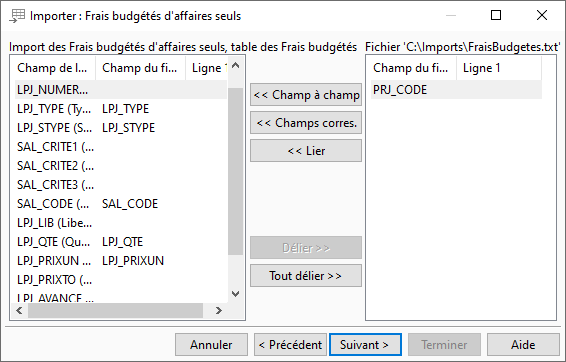The height and width of the screenshot is (362, 566).
Task: Click the left scroll arrow of horizontal scrollbar
Action: pos(19,310)
